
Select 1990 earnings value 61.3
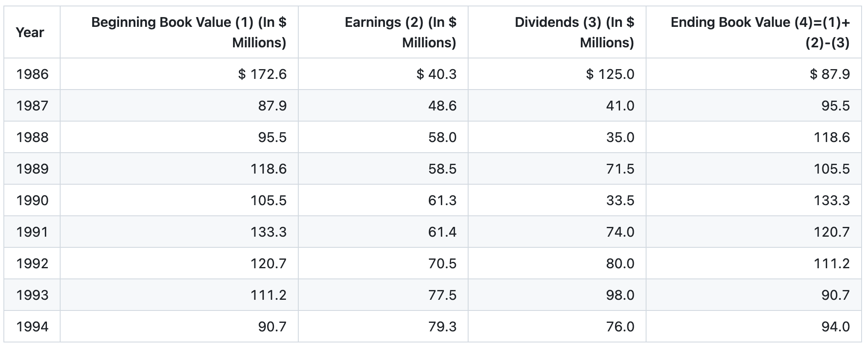[x=442, y=200]
